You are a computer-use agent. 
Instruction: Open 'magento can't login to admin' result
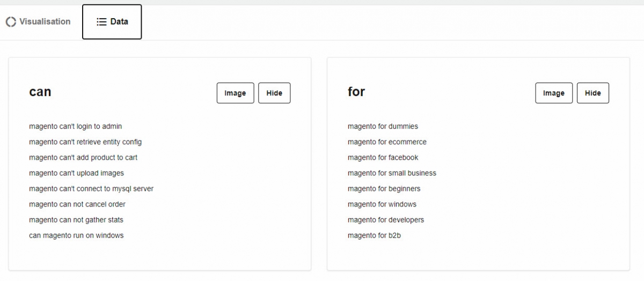(75, 127)
